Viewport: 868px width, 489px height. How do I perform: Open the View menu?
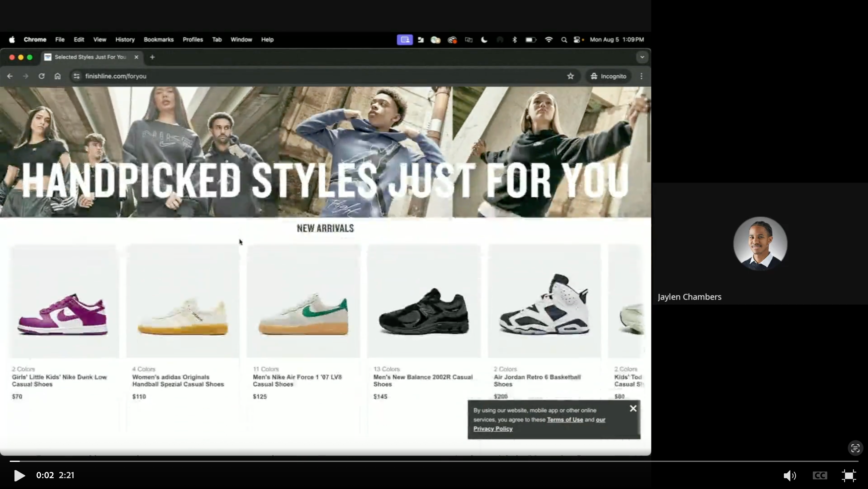100,40
